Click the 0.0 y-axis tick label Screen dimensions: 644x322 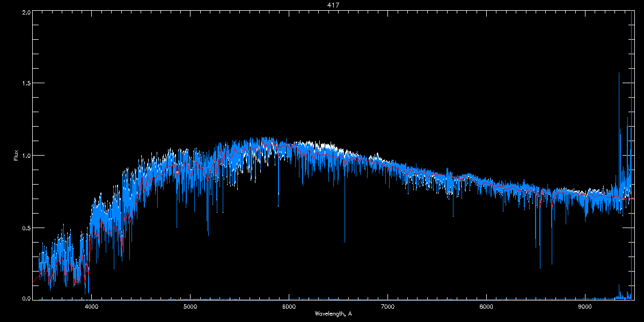25,299
